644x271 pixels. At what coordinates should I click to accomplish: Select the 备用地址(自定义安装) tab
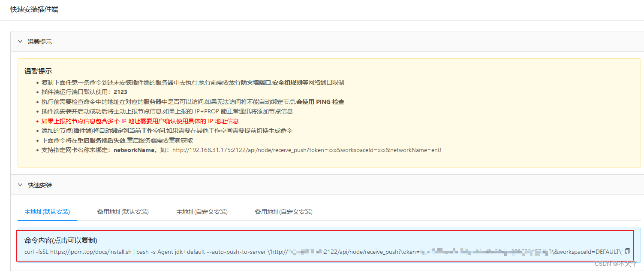pyautogui.click(x=283, y=212)
